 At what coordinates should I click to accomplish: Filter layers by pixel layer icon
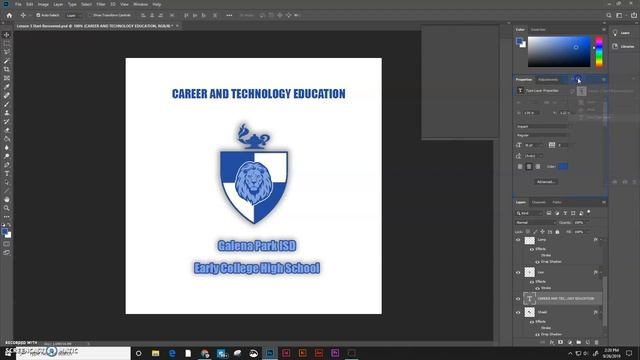tap(549, 213)
